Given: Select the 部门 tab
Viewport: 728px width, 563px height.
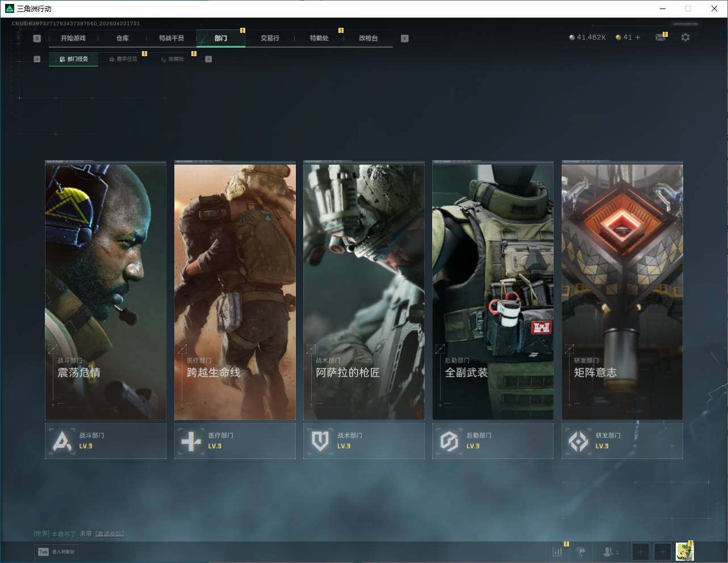Looking at the screenshot, I should pyautogui.click(x=221, y=38).
